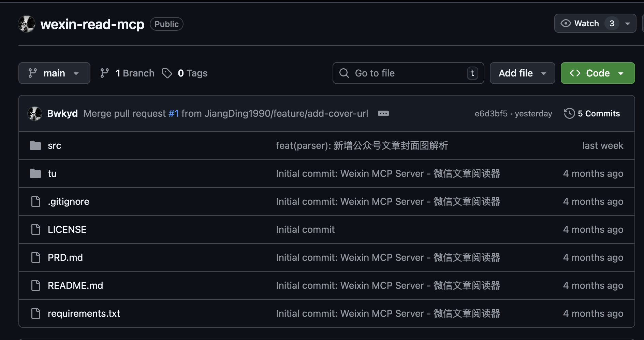Image resolution: width=644 pixels, height=340 pixels.
Task: Open the LICENSE row Initial commit message
Action: click(306, 230)
